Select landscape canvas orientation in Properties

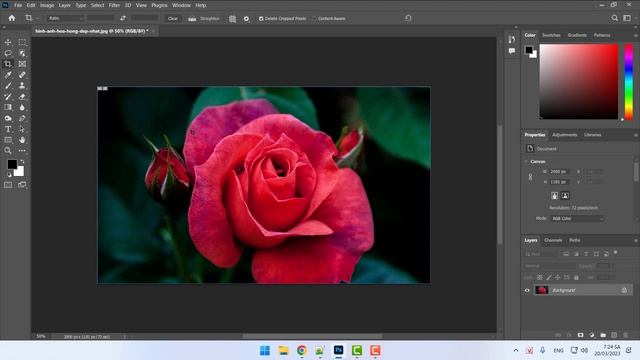565,196
